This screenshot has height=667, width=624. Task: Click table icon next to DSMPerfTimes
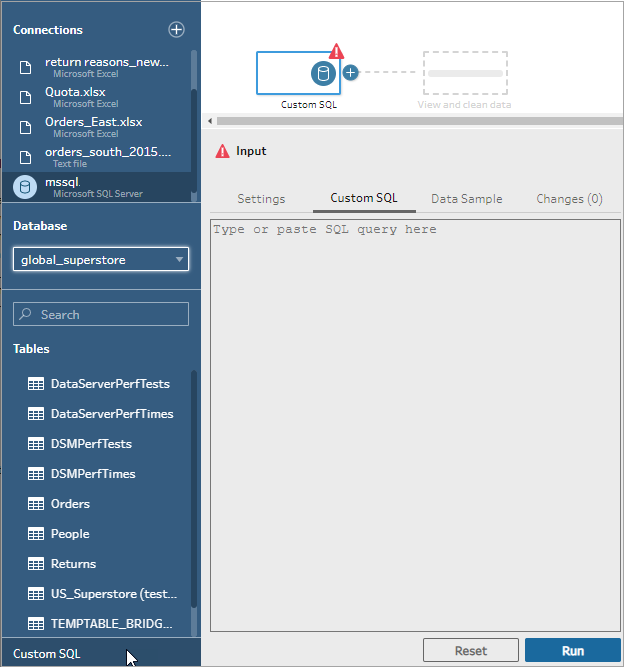tap(36, 474)
